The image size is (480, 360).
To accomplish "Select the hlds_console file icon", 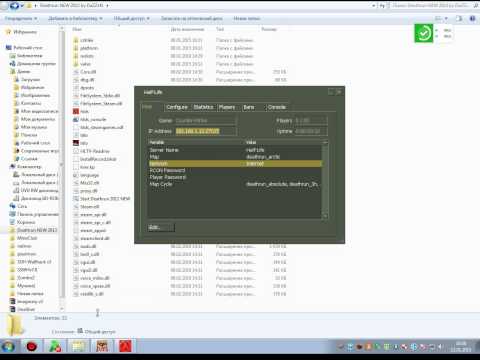I will tap(76, 119).
